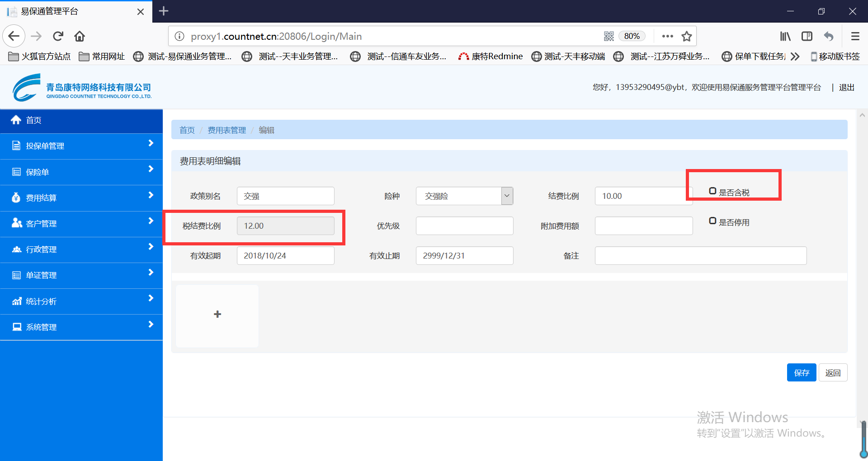Click the 统计分析 chart icon
Screen dimensions: 868x461
pos(17,301)
